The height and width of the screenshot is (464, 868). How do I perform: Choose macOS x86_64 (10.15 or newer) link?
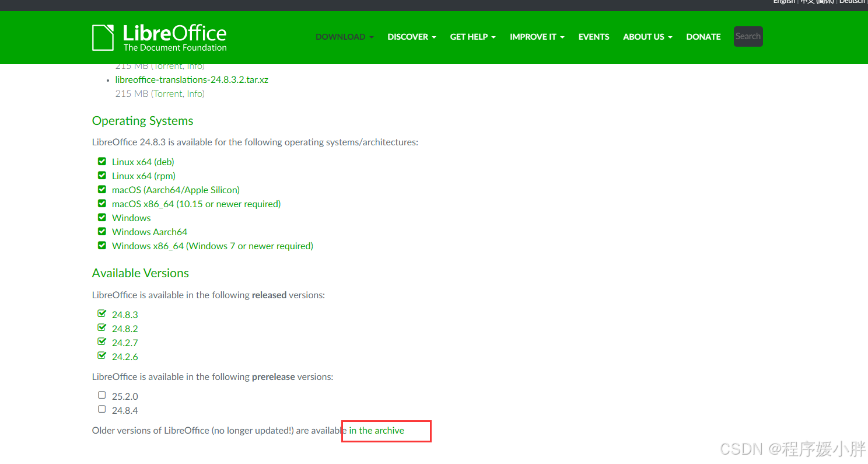click(x=196, y=204)
